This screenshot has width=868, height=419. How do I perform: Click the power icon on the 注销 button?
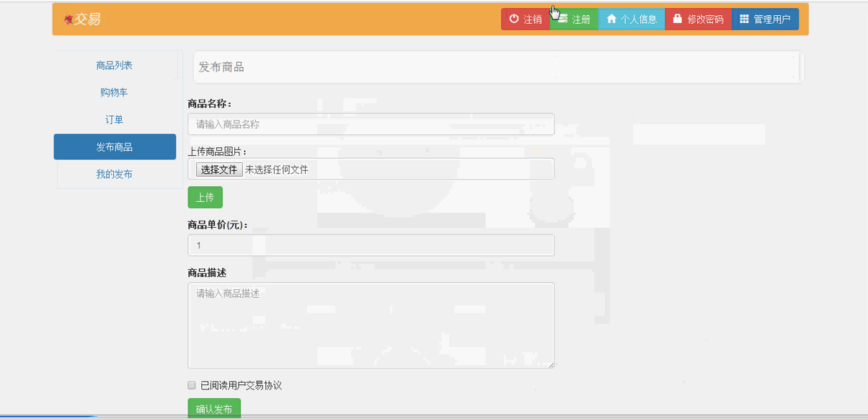(514, 19)
